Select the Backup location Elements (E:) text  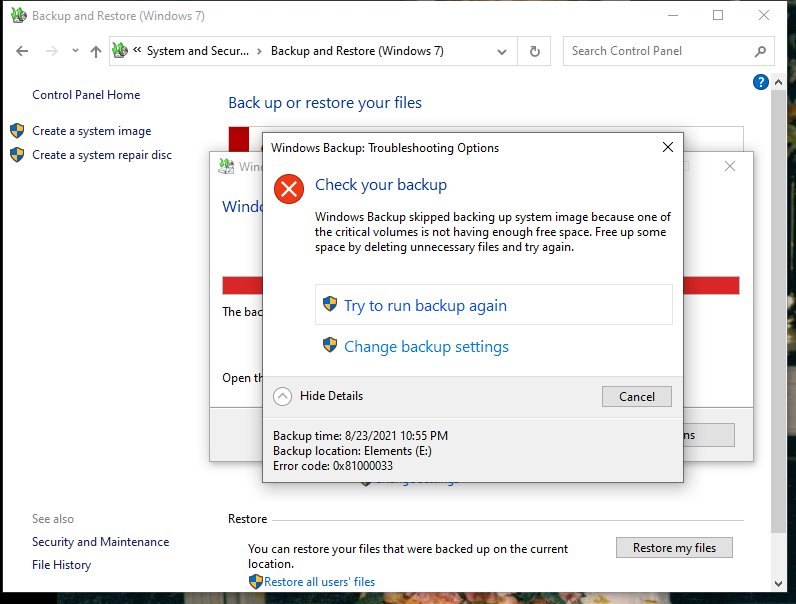[x=352, y=451]
